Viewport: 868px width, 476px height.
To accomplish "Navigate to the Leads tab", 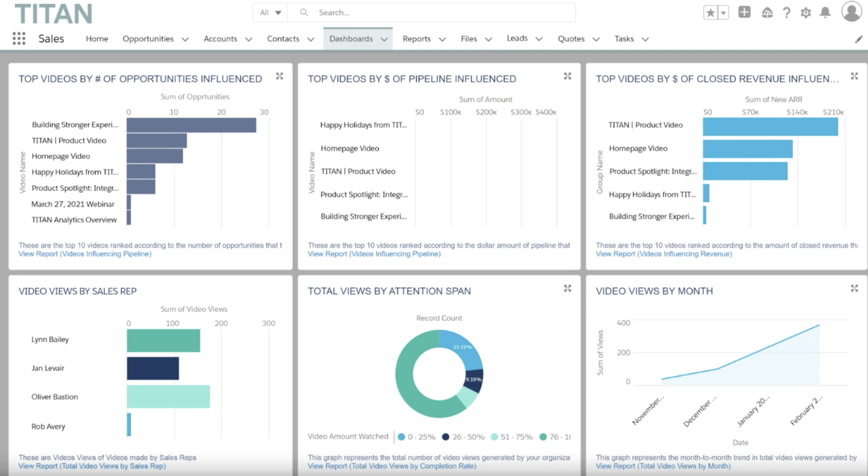I will tap(517, 38).
